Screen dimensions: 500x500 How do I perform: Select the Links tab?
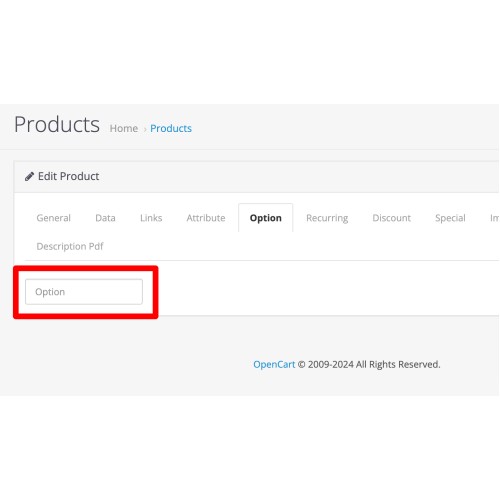(151, 218)
